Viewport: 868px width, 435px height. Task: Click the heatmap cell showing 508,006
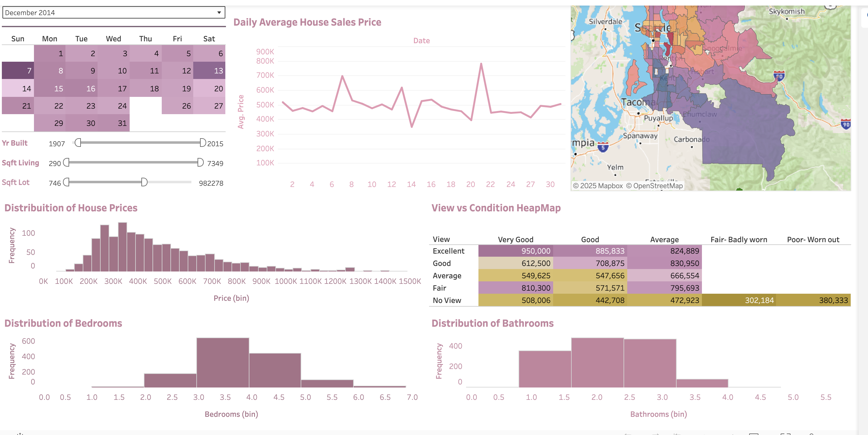tap(515, 300)
